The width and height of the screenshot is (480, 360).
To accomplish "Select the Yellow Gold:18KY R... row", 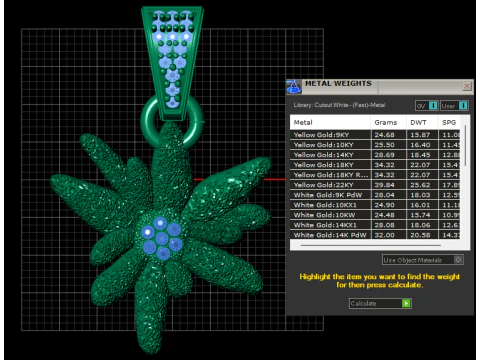I will point(375,175).
